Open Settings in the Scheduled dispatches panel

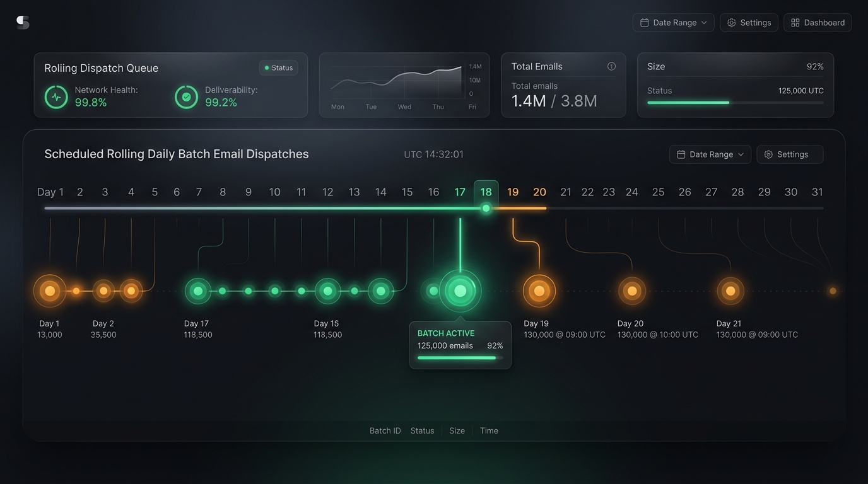click(x=790, y=154)
